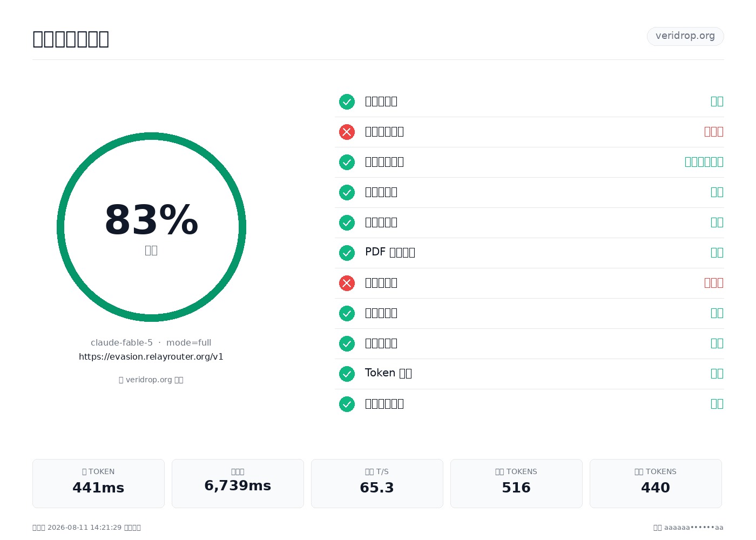The width and height of the screenshot is (756, 540).
Task: Click the 441ms first TOKEN card
Action: click(x=98, y=483)
